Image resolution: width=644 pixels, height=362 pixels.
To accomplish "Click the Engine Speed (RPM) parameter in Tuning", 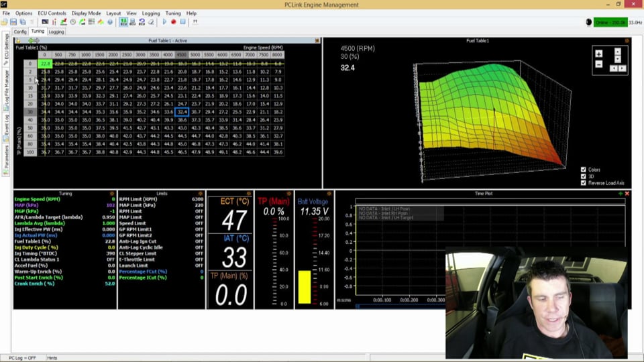I will (64, 199).
